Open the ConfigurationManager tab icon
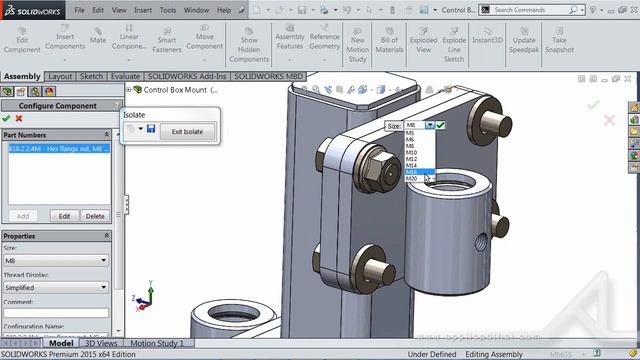Image resolution: width=640 pixels, height=360 pixels. point(35,91)
